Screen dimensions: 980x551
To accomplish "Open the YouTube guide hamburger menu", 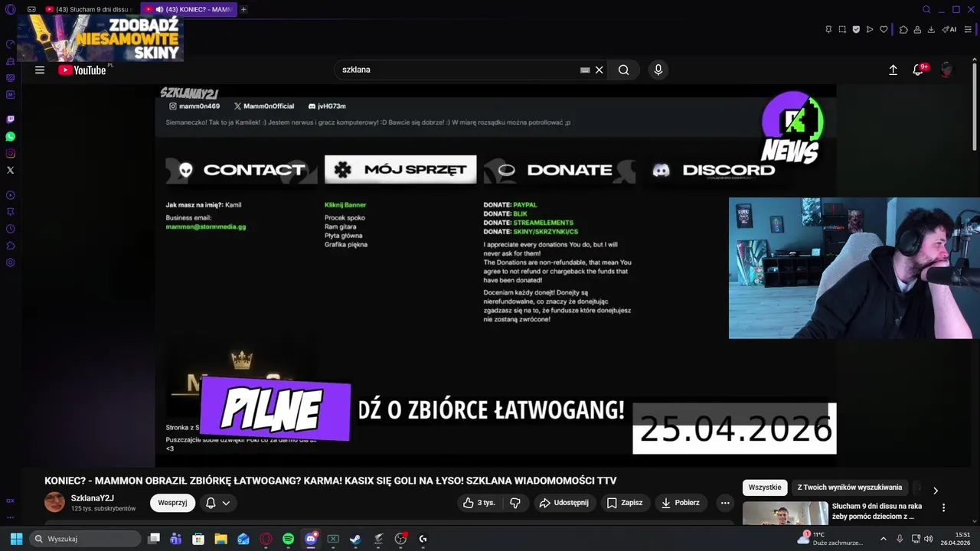I will 40,70.
